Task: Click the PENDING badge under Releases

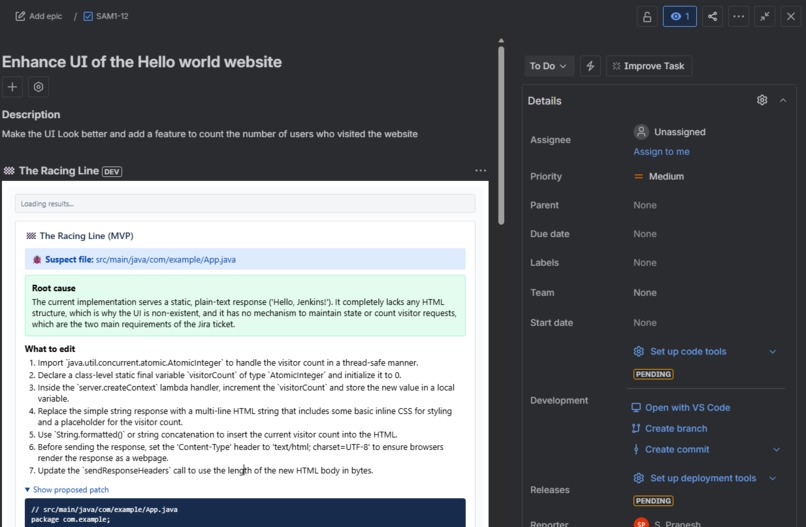Action: tap(653, 501)
